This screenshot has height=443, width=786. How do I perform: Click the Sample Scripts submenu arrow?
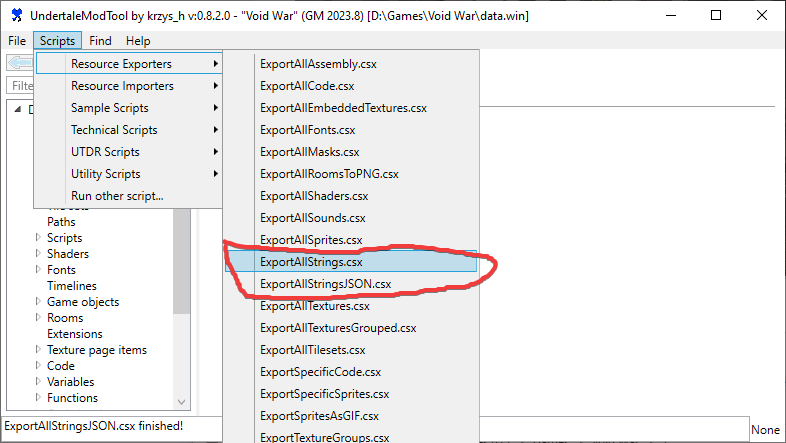[216, 108]
